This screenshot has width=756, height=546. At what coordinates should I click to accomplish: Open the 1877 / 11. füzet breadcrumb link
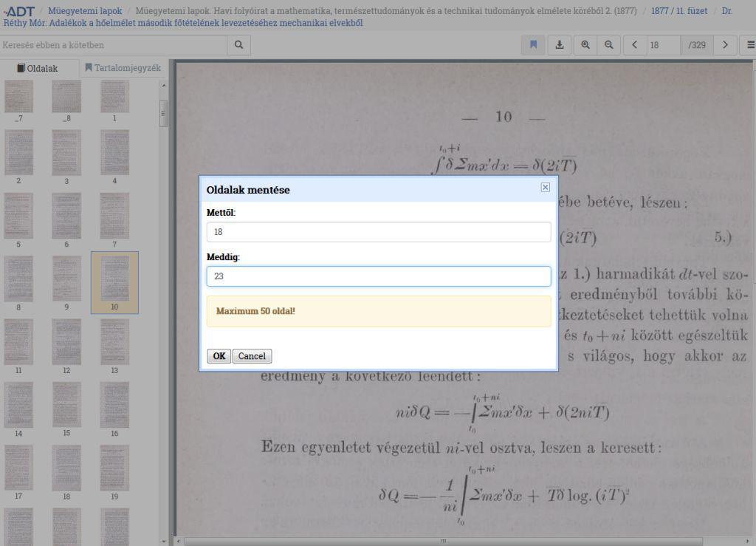[679, 10]
